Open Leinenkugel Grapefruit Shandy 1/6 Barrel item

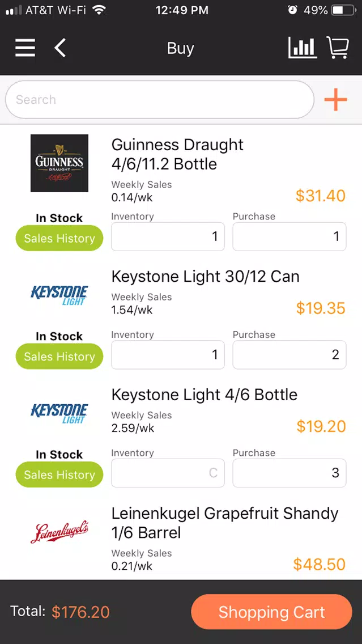point(225,523)
